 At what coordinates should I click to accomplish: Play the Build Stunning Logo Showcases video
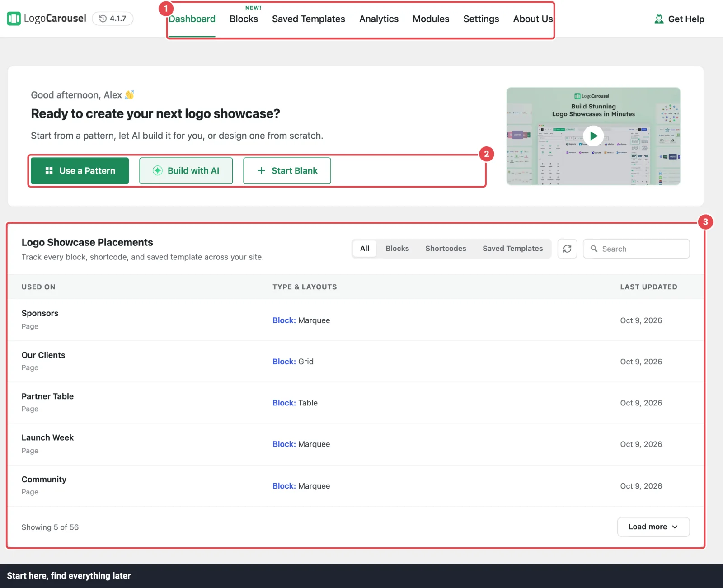coord(593,136)
